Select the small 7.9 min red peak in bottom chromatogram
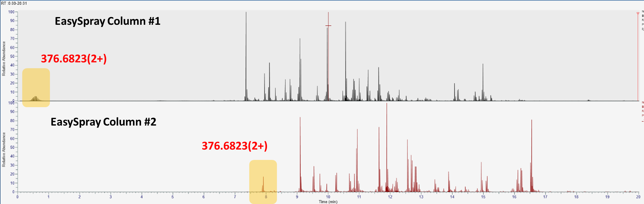This screenshot has height=204, width=644. [x=263, y=184]
